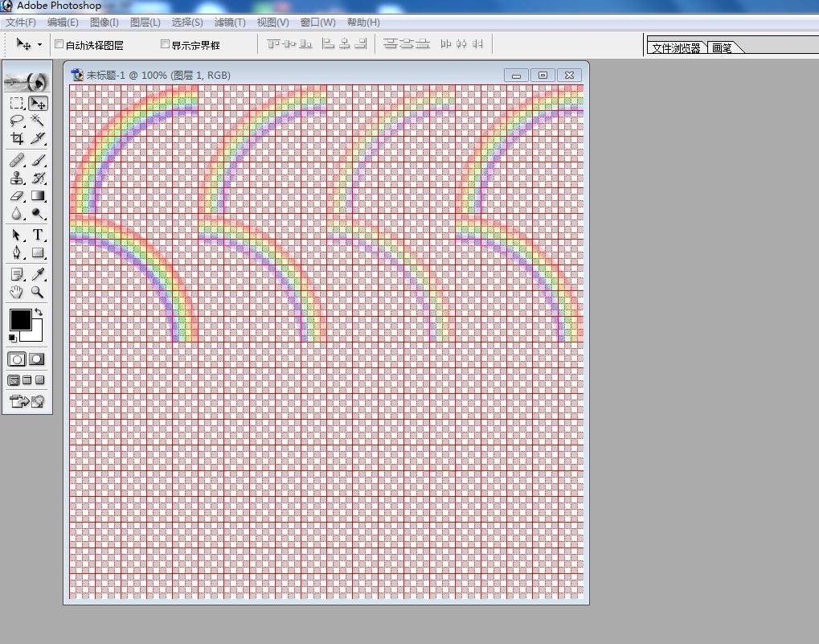Screen dimensions: 819x644
Task: Swap foreground and background colors
Action: pyautogui.click(x=39, y=312)
